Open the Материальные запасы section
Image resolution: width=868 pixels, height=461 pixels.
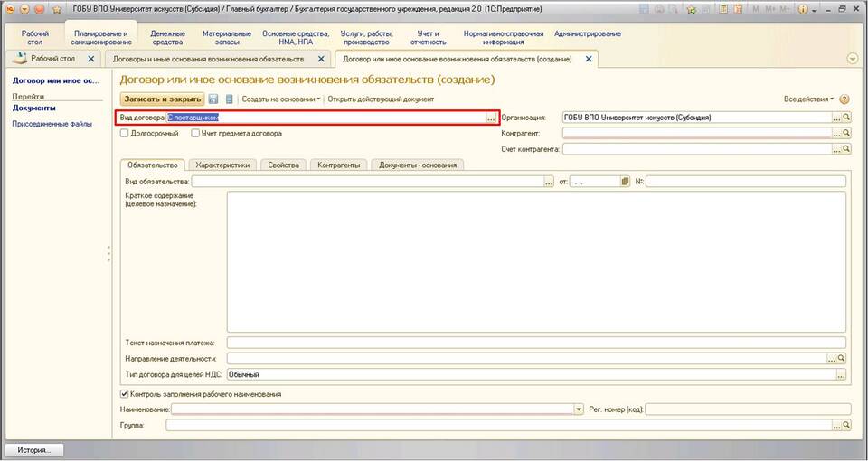[x=227, y=38]
